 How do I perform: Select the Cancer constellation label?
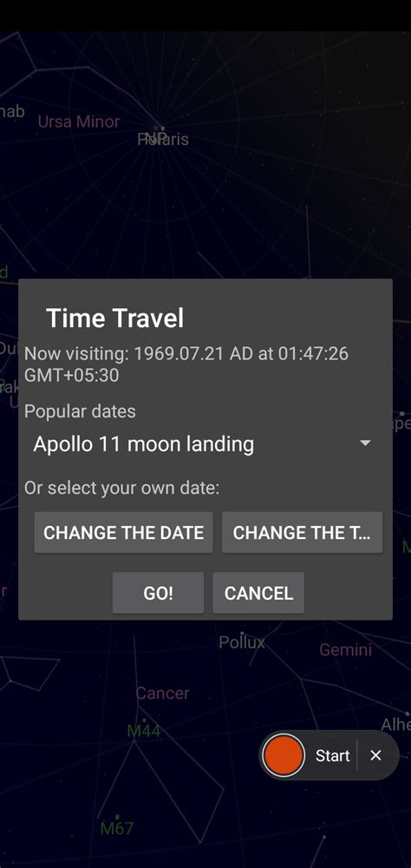(163, 693)
